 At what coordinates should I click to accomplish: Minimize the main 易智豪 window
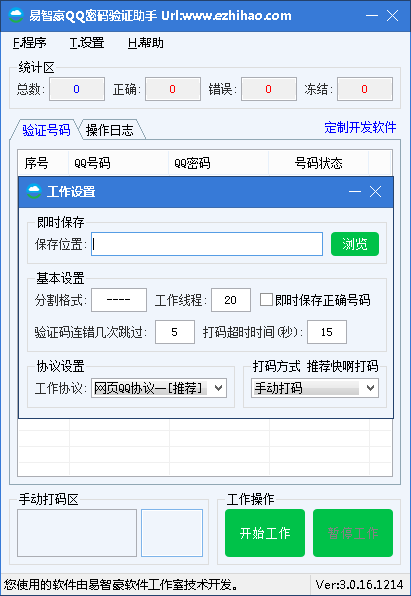(371, 16)
